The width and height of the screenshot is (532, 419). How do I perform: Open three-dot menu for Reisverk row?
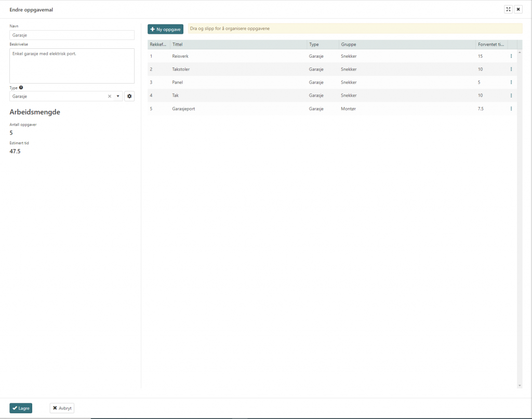tap(511, 56)
